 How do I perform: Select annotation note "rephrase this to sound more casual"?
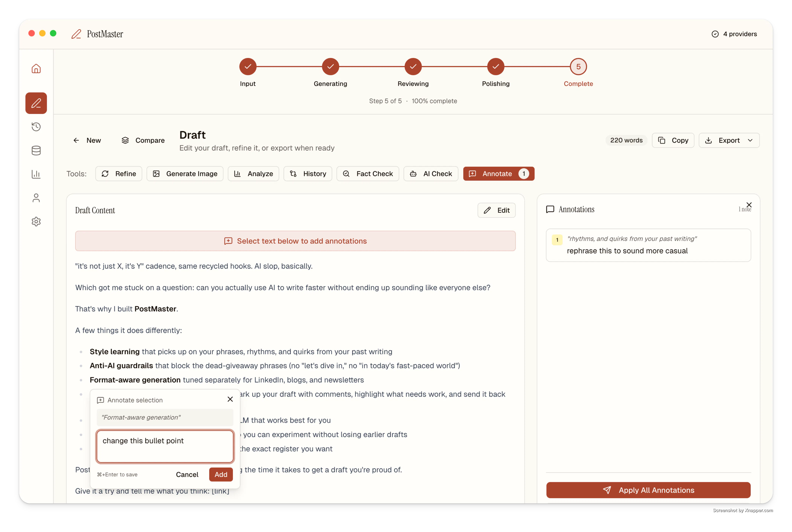648,245
